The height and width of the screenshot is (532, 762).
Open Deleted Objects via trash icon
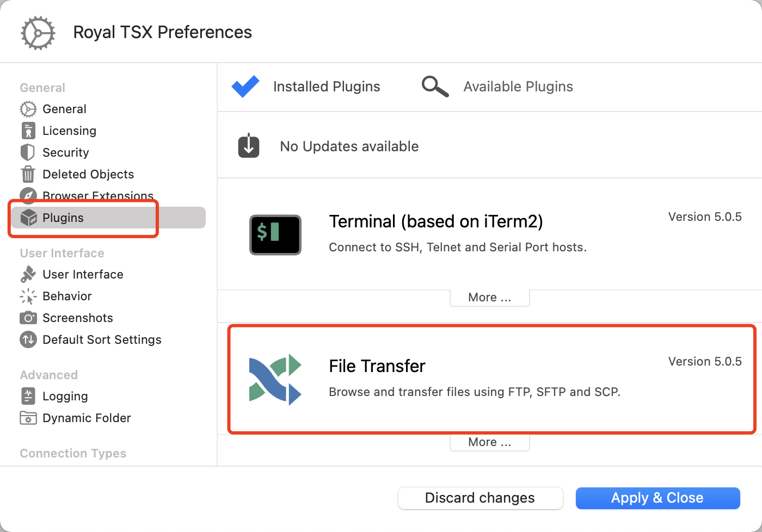pos(28,174)
